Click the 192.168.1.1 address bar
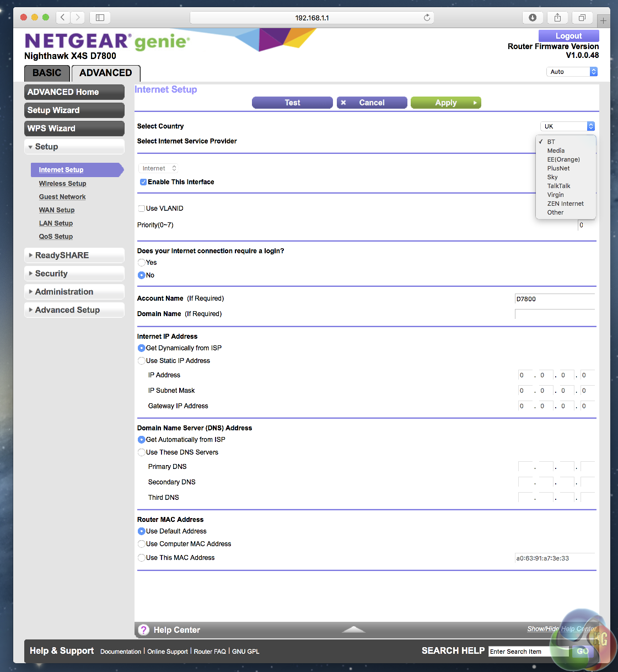Screen dimensions: 618x672 (312, 18)
